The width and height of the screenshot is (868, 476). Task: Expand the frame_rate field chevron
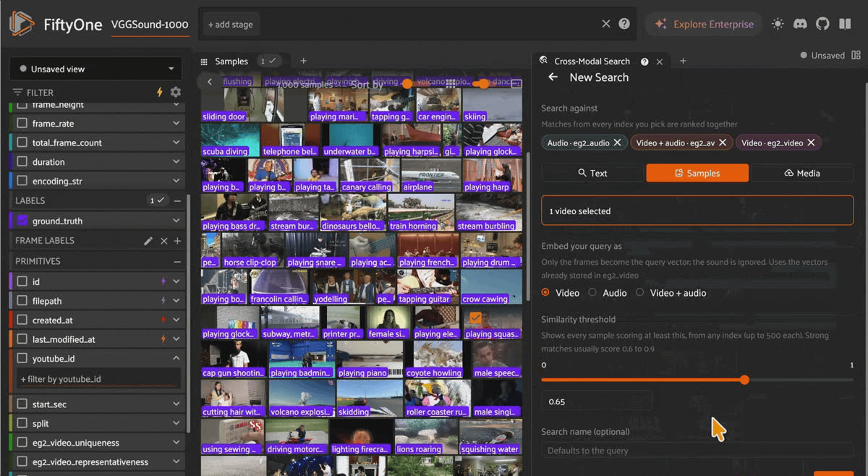pyautogui.click(x=176, y=124)
